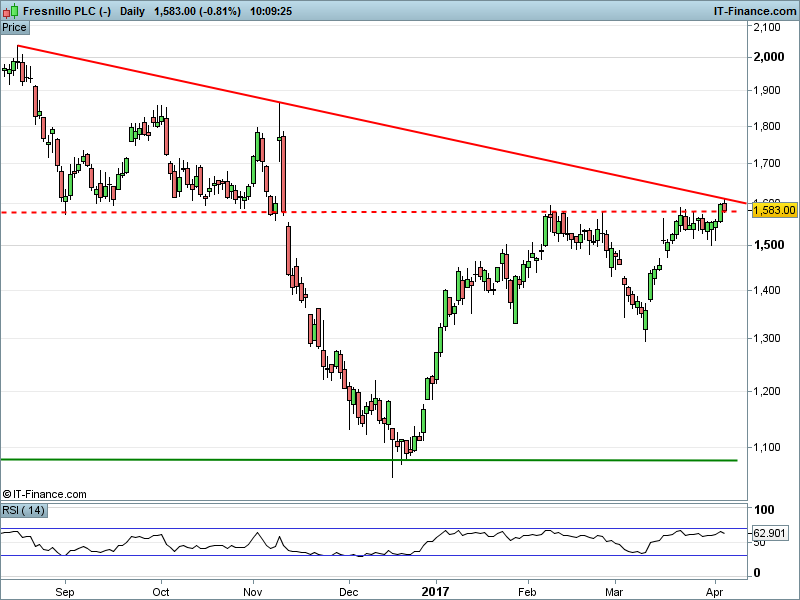The height and width of the screenshot is (600, 800).
Task: Select the red descending trendline
Action: (x=383, y=125)
